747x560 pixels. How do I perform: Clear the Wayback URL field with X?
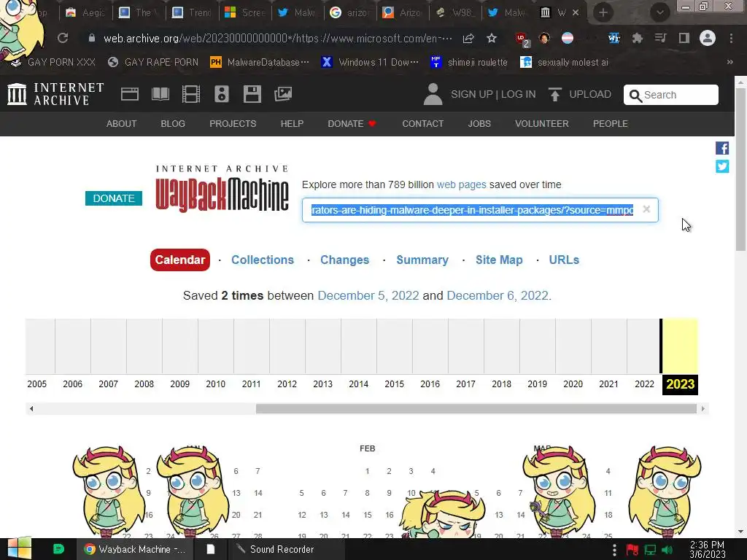(646, 209)
